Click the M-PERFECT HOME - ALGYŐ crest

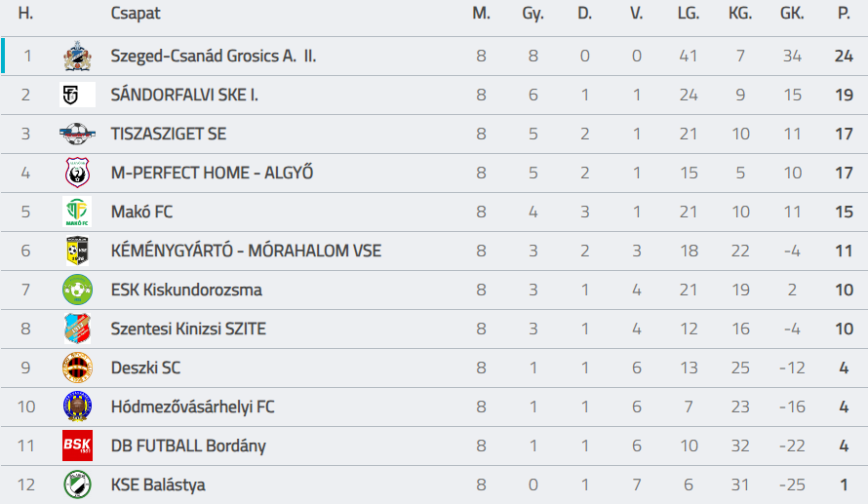pyautogui.click(x=77, y=173)
